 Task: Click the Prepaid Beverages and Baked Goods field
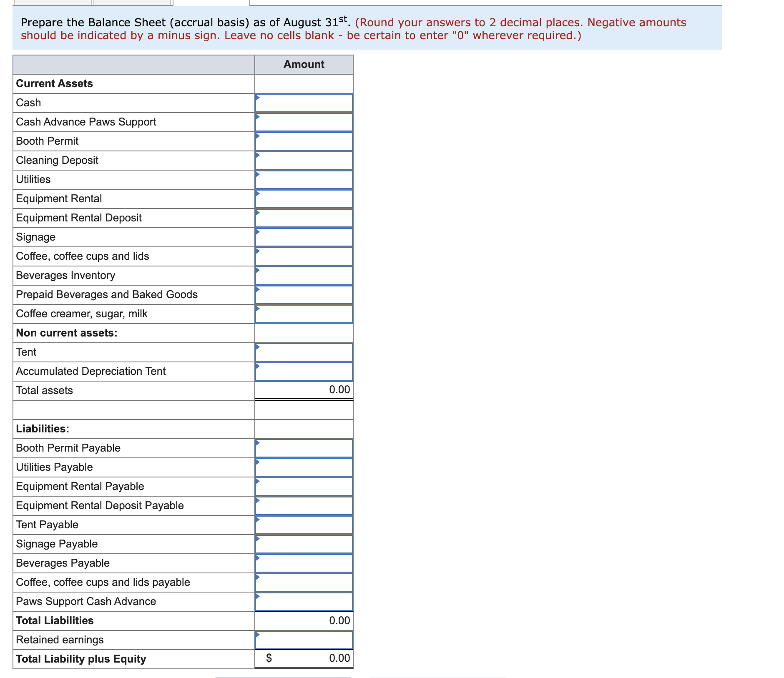point(304,295)
